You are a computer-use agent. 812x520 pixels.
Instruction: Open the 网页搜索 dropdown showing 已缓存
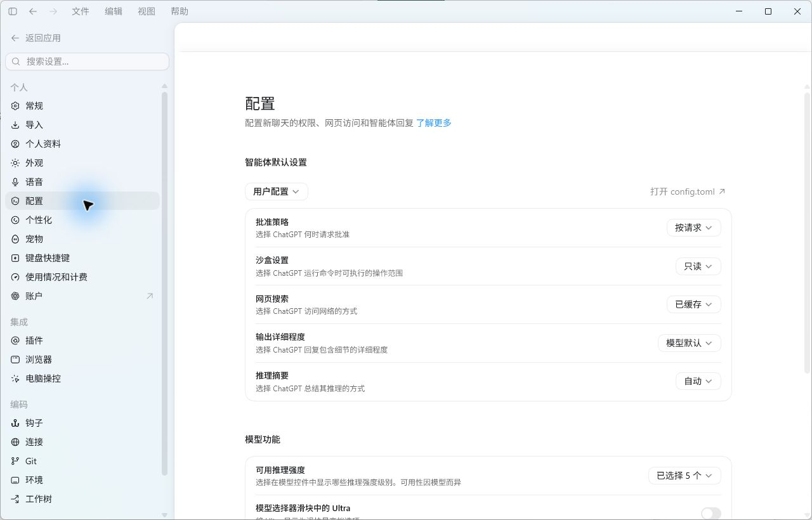pos(694,304)
